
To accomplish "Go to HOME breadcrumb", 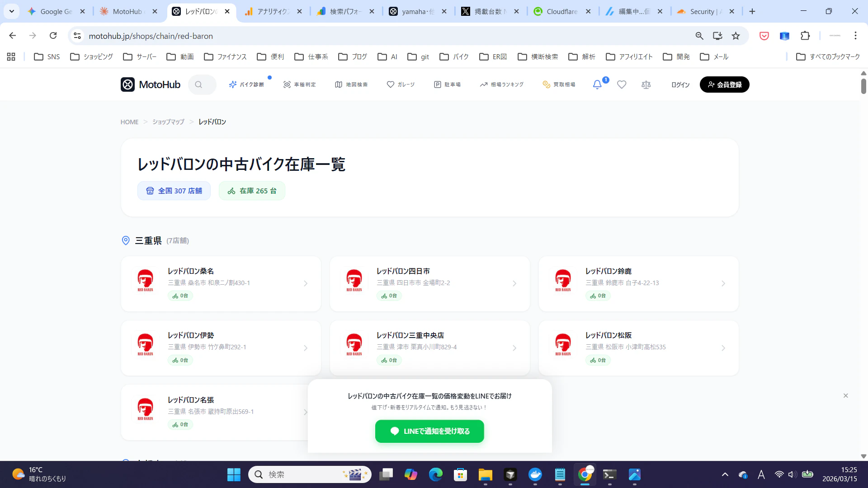I will point(129,122).
